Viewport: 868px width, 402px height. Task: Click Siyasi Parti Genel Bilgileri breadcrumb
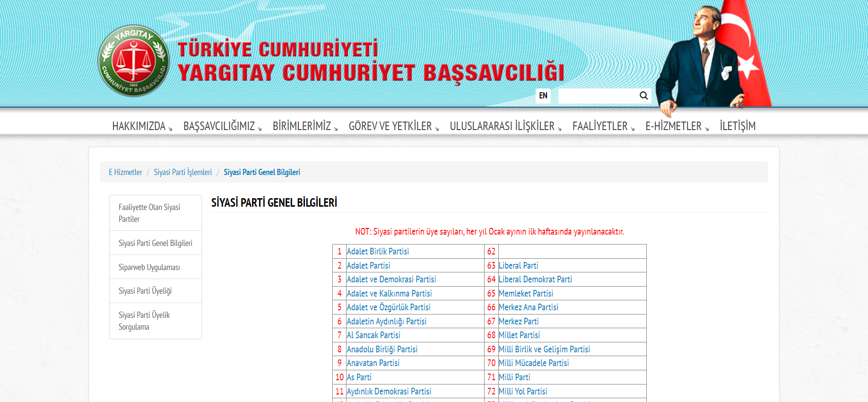[x=262, y=172]
